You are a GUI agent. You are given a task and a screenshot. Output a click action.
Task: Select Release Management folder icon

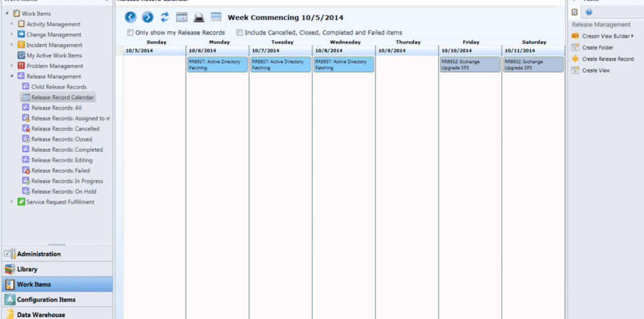pos(21,76)
